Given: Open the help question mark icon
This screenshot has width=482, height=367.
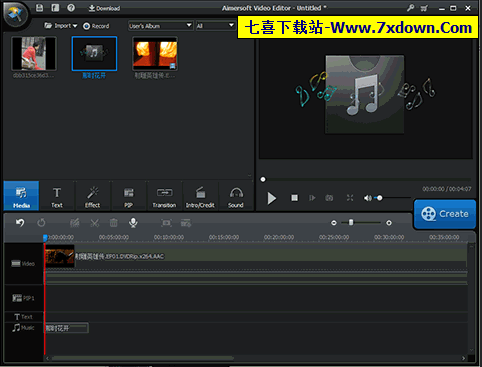Looking at the screenshot, I should tap(71, 8).
